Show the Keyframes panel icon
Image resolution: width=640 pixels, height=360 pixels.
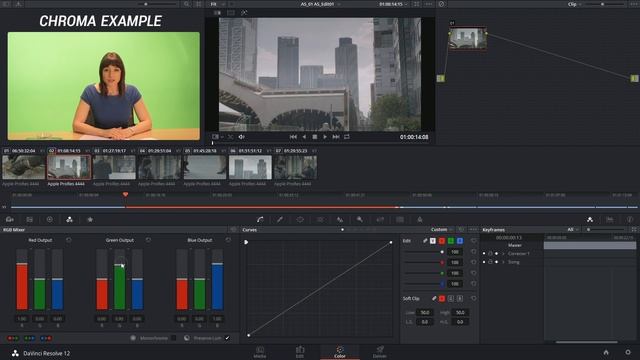(590, 220)
